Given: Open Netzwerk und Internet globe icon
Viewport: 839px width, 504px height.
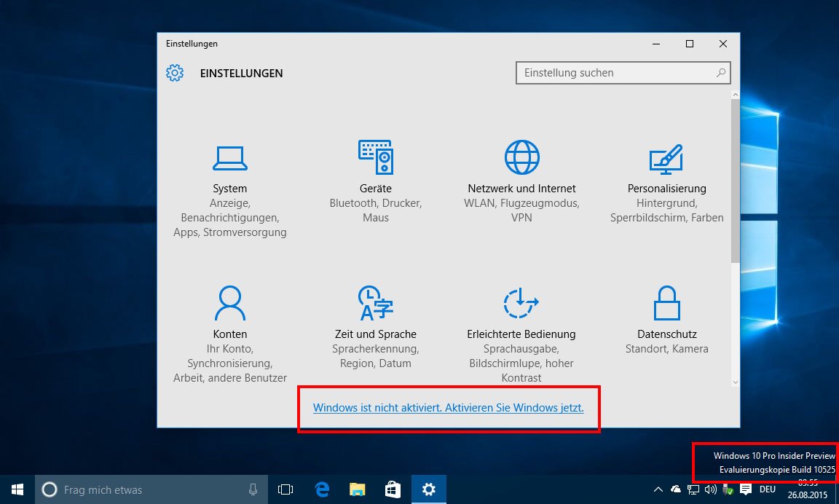Looking at the screenshot, I should pyautogui.click(x=521, y=157).
